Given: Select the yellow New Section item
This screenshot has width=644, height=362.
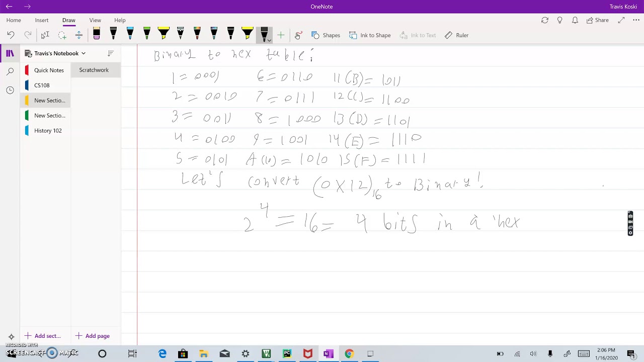Looking at the screenshot, I should coord(45,101).
